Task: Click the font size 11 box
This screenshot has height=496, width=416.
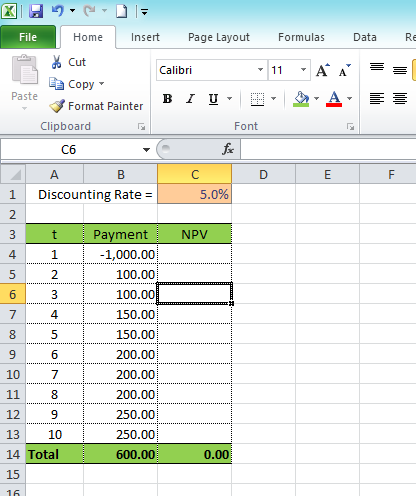Action: 283,70
